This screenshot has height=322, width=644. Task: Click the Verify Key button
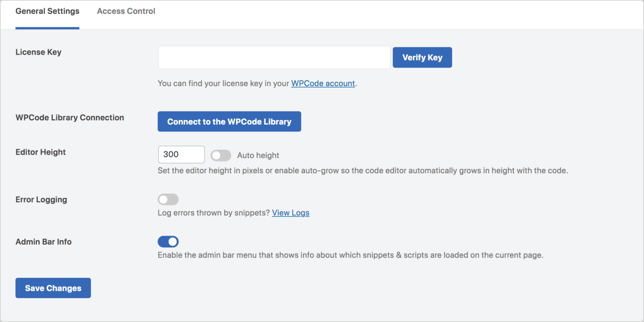422,57
